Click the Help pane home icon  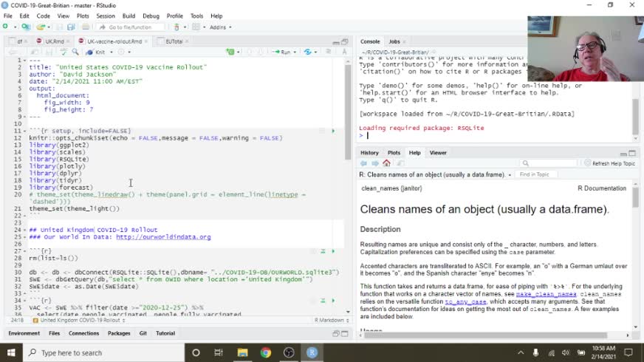386,163
